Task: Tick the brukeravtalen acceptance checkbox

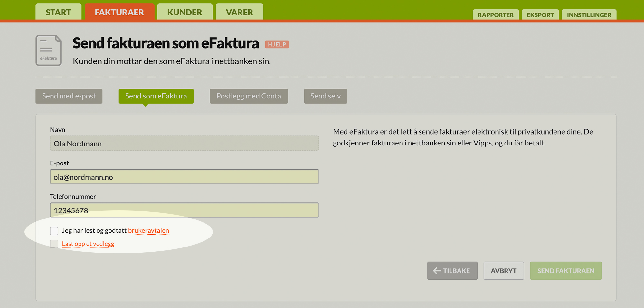Action: pyautogui.click(x=54, y=231)
